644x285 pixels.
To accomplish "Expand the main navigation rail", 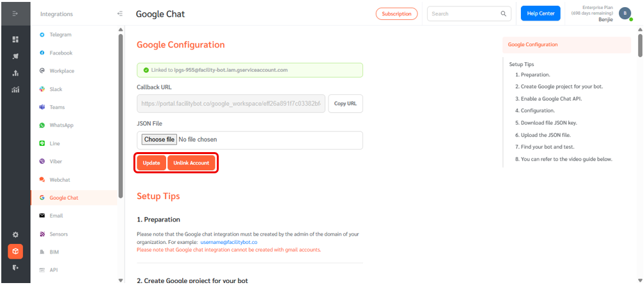I will coord(15,13).
